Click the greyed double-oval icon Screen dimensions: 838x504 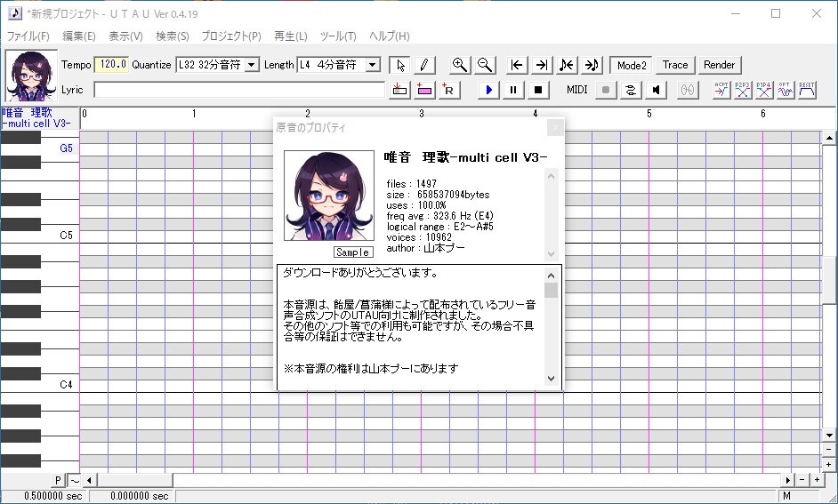[688, 90]
